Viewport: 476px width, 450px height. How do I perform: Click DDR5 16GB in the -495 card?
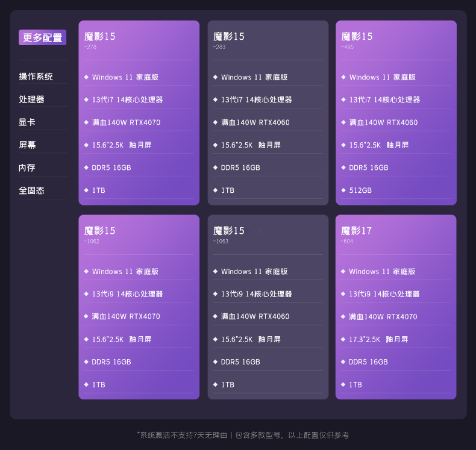click(x=369, y=167)
